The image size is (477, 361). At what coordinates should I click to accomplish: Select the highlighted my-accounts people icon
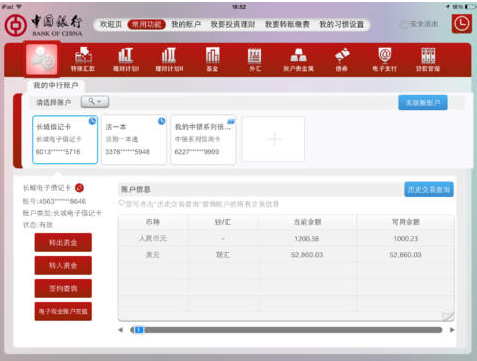coord(42,59)
